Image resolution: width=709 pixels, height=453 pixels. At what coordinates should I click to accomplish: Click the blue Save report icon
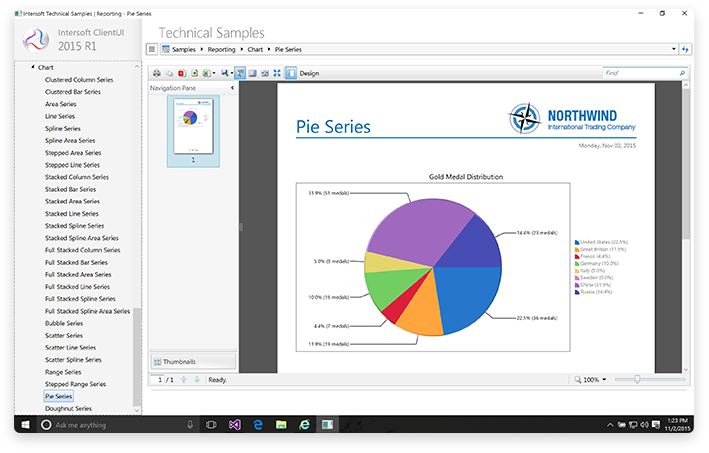[x=223, y=73]
